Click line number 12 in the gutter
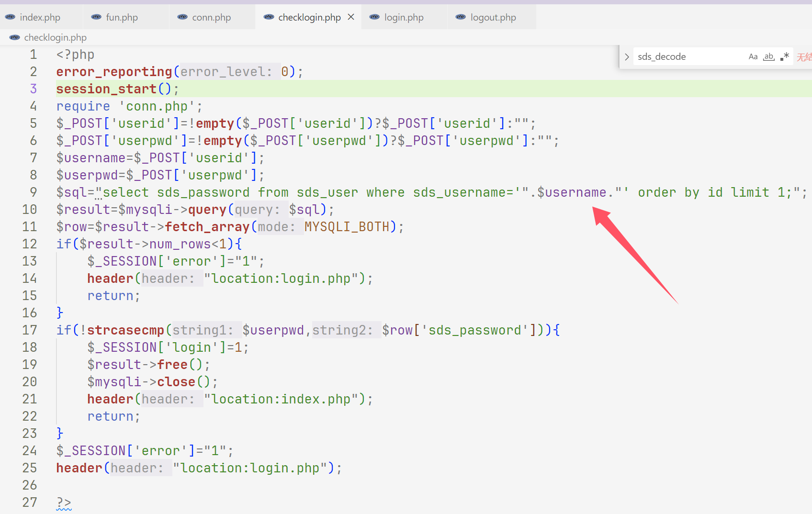 pos(29,244)
